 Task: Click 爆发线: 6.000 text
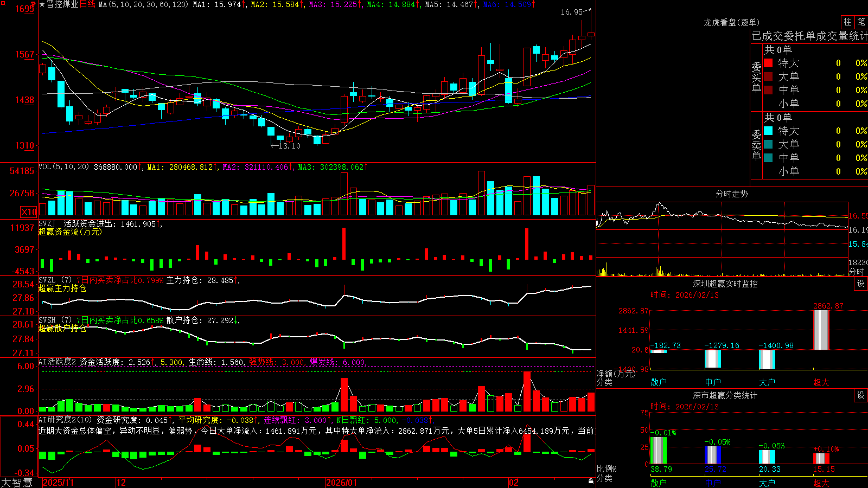pos(337,362)
